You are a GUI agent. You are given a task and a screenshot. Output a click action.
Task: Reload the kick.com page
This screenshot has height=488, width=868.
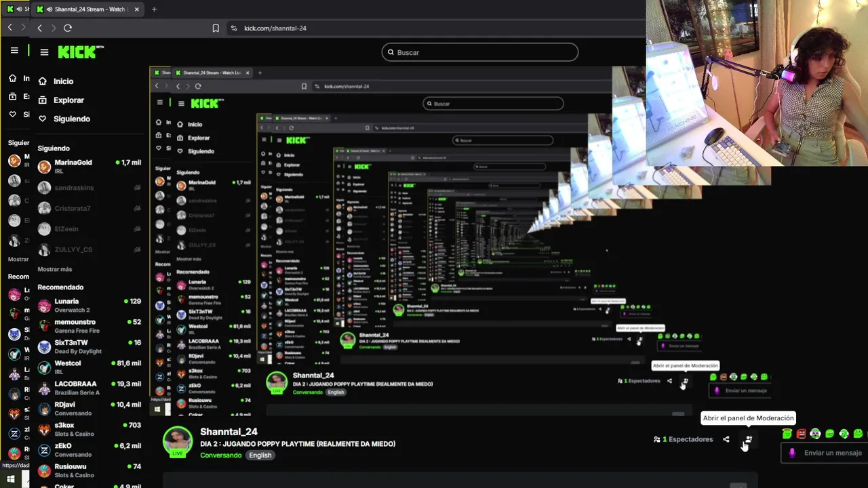pos(68,28)
